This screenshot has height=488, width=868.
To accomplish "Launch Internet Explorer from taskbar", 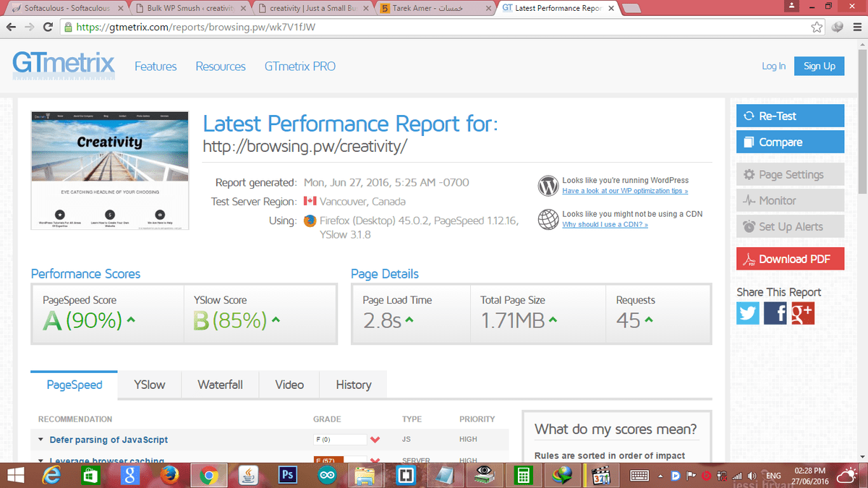I will point(51,475).
